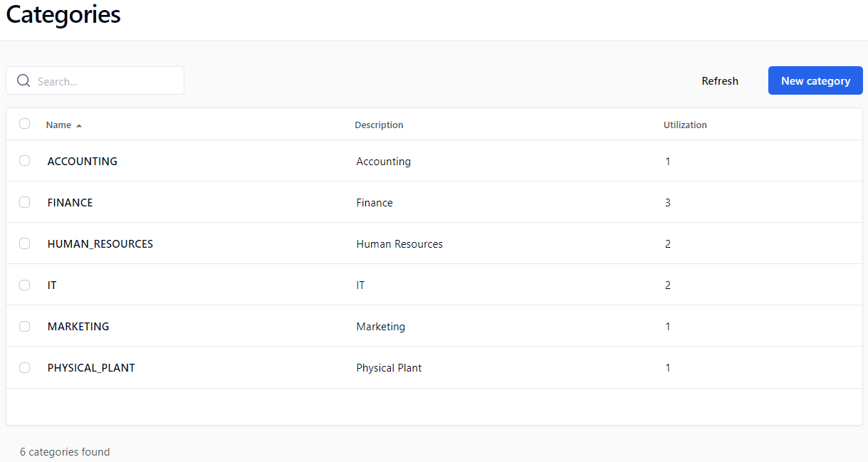Click the Name column sort arrow
The height and width of the screenshot is (462, 868).
pos(79,125)
